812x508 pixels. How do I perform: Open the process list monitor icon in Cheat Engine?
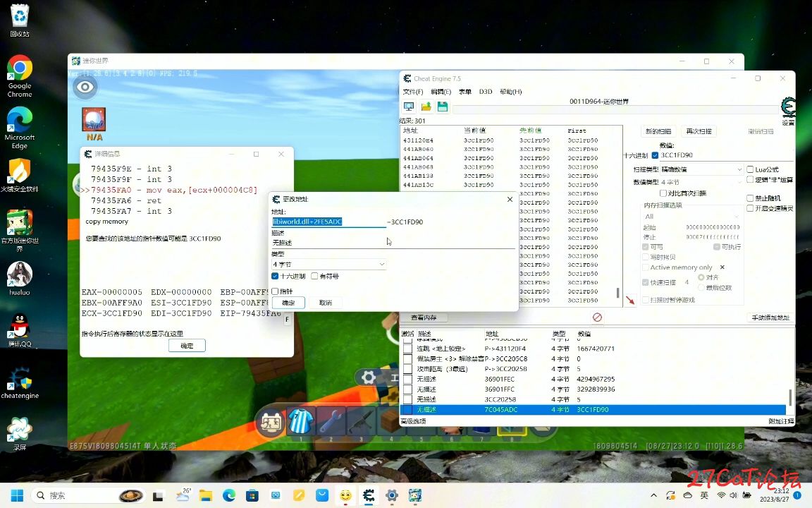pos(409,107)
